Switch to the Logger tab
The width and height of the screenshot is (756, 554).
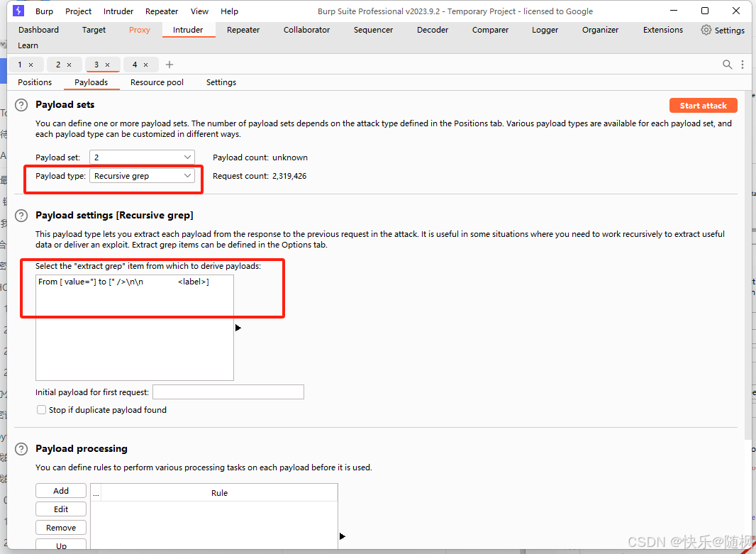(x=545, y=30)
